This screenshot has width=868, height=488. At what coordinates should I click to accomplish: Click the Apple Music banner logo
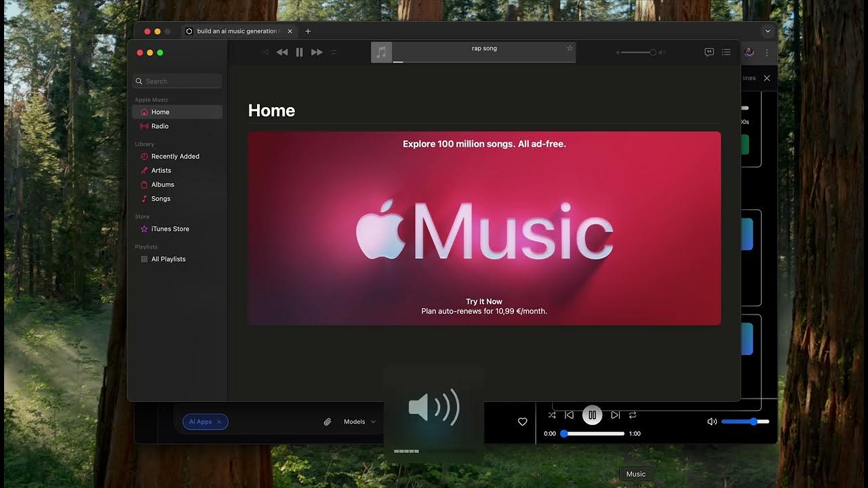tap(484, 230)
